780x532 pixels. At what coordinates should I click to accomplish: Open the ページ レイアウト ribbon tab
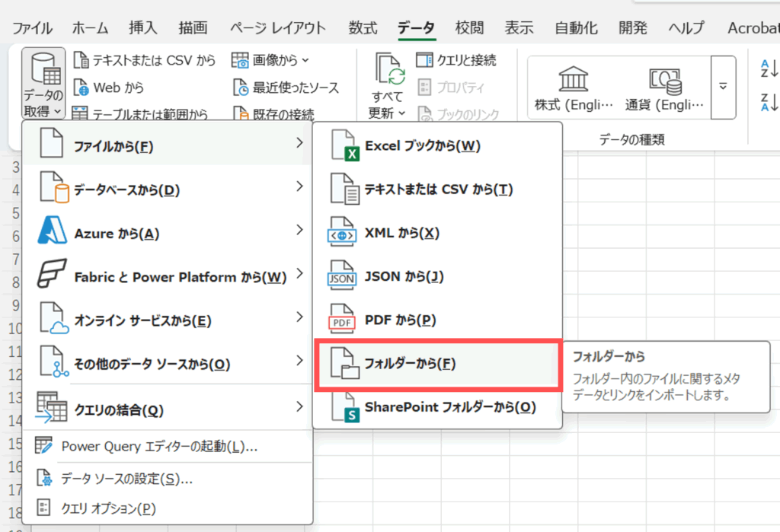coord(277,28)
